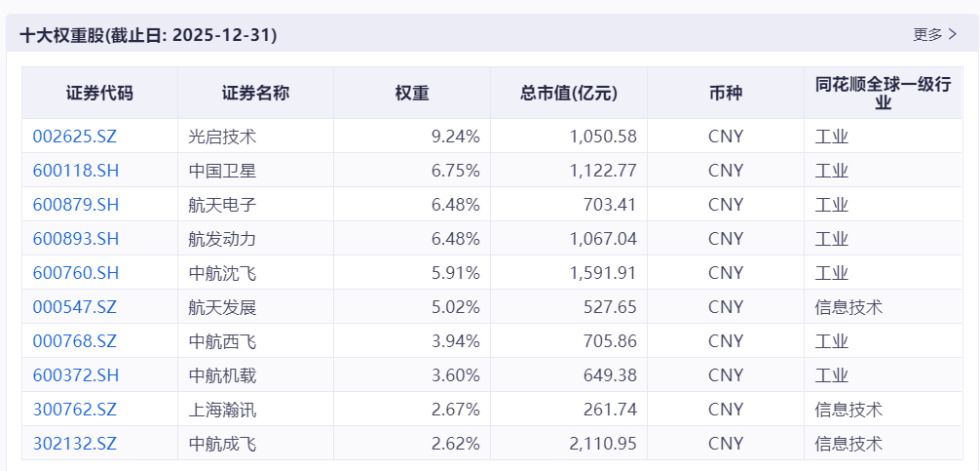Screen dimensions: 980x471
Task: Select the 600760.SH code link
Action: 75,273
